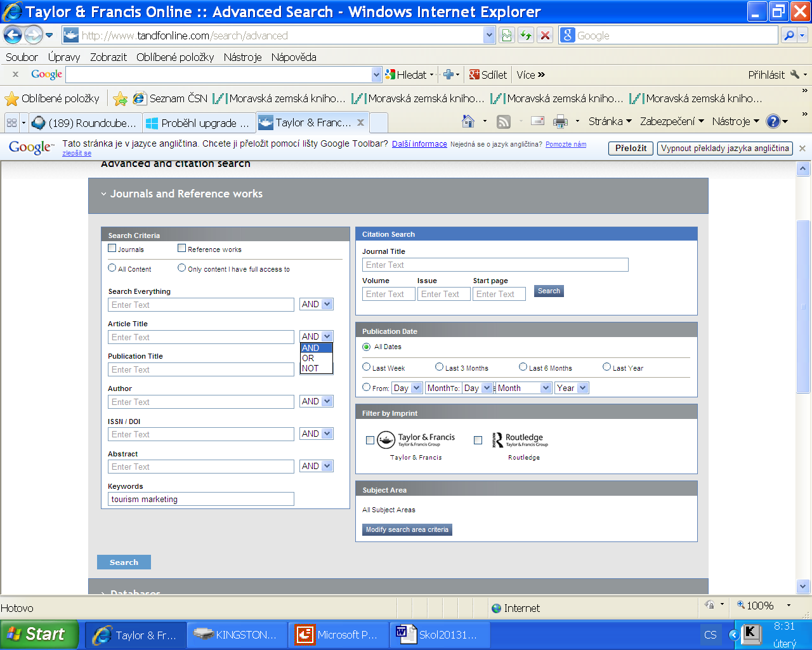This screenshot has height=650, width=812.
Task: Open KINGSTON drive window in taskbar
Action: pos(238,635)
